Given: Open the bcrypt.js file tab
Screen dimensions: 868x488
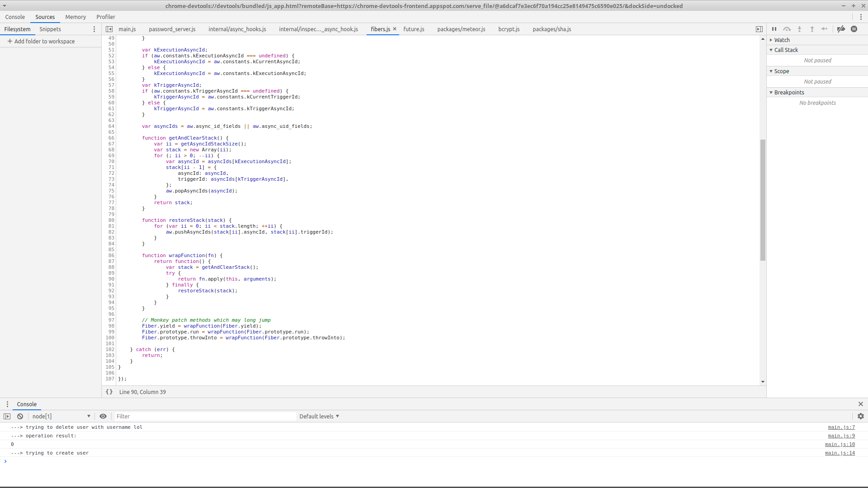Looking at the screenshot, I should (x=509, y=29).
